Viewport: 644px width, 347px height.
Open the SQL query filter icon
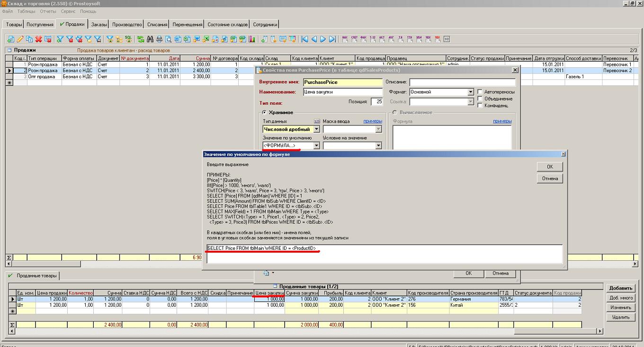[128, 39]
